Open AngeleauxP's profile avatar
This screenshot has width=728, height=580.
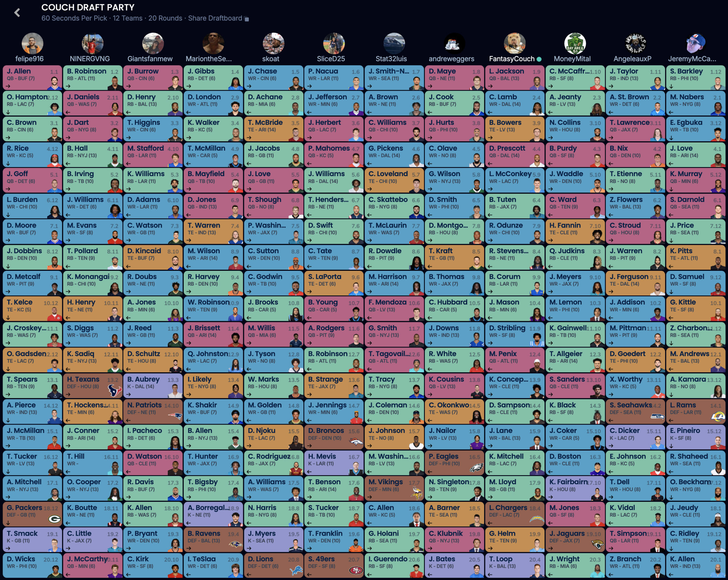pyautogui.click(x=635, y=43)
